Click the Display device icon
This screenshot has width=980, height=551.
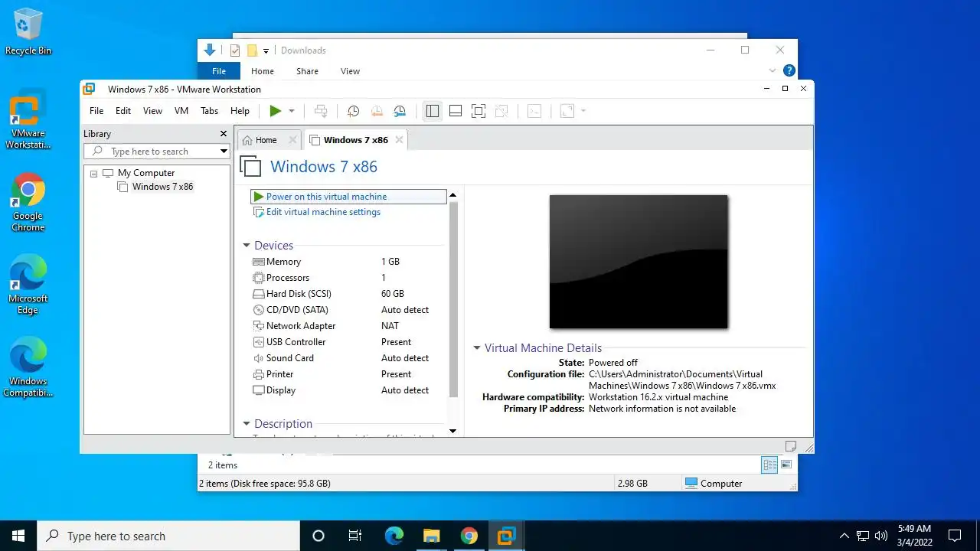coord(259,390)
